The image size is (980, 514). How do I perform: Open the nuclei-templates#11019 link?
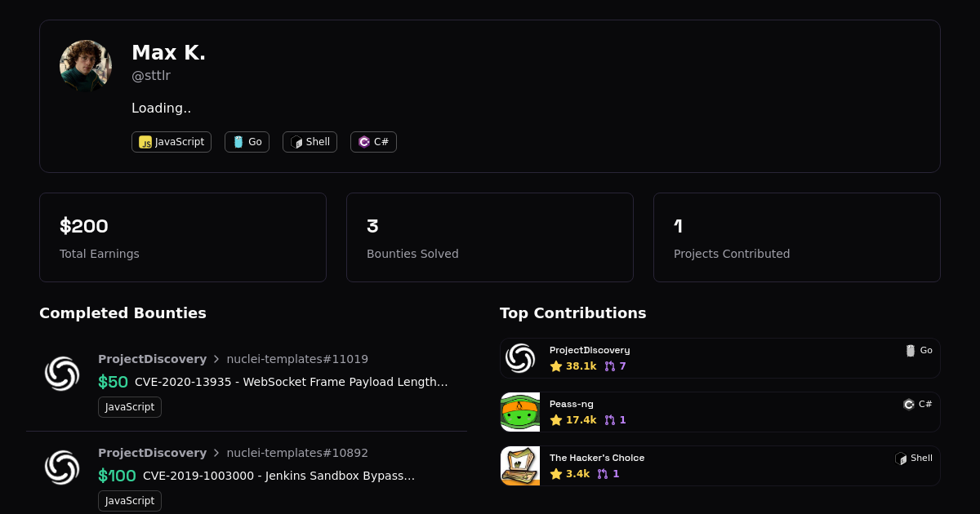tap(297, 359)
